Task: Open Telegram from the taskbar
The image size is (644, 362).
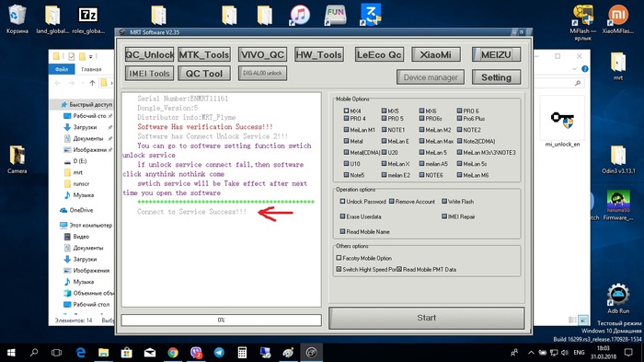Action: (219, 353)
